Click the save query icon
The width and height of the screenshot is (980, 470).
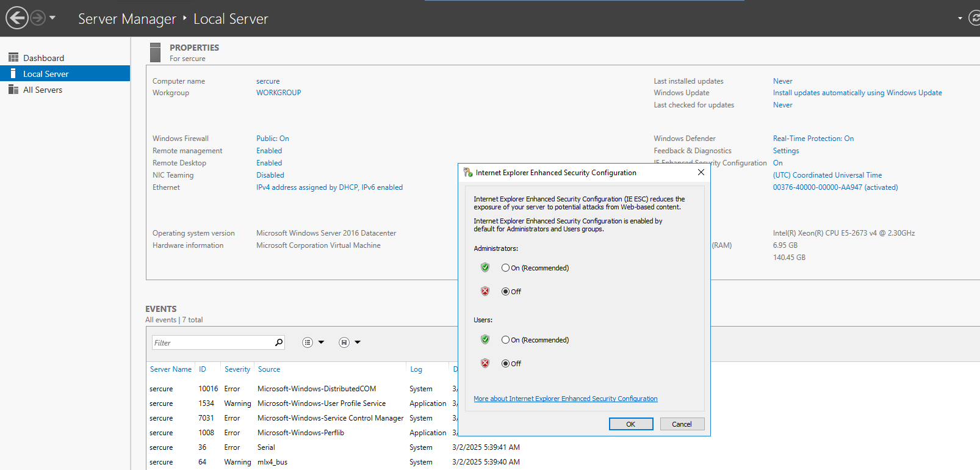pos(344,342)
